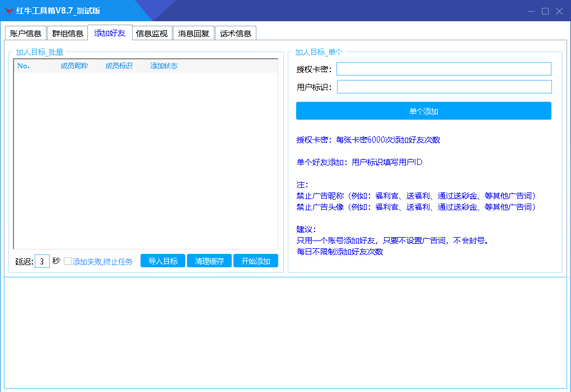Focus the 授权卡密 input field

click(x=443, y=69)
